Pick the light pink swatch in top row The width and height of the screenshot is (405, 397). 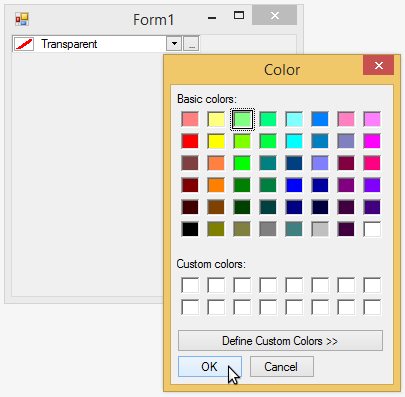(x=346, y=119)
